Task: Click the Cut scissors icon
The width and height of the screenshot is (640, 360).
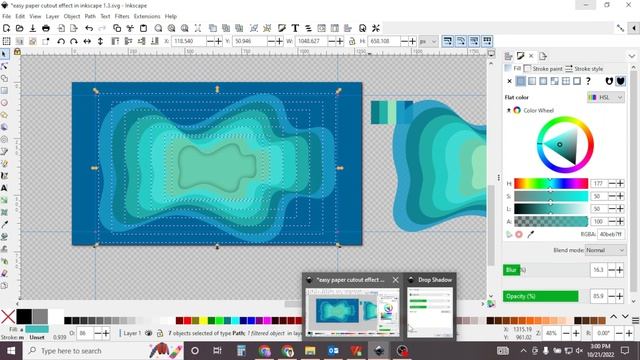Action: [130, 28]
